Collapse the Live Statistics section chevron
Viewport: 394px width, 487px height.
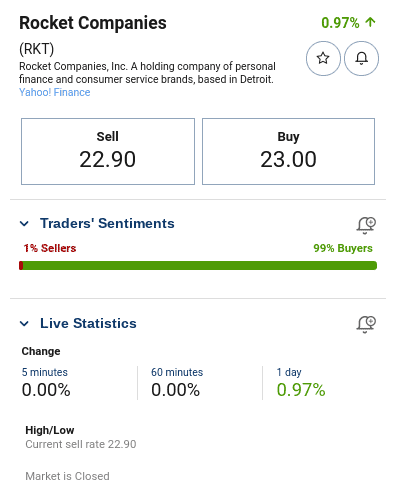click(x=24, y=323)
